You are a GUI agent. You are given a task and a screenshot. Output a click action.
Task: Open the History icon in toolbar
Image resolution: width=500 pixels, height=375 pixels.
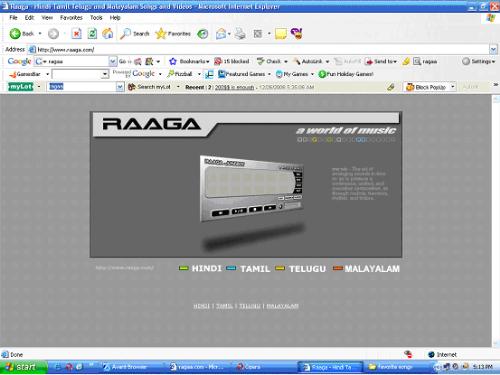click(203, 34)
